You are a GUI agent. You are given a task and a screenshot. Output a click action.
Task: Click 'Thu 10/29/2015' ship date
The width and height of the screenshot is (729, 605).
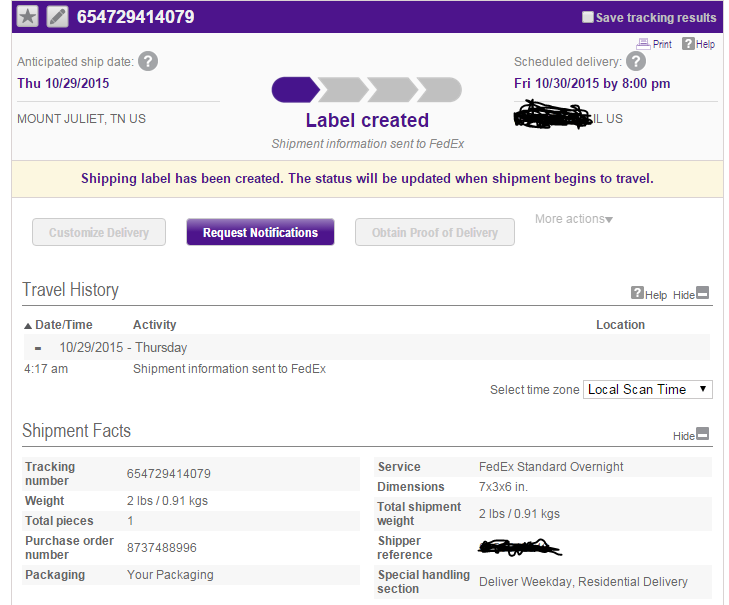[63, 83]
